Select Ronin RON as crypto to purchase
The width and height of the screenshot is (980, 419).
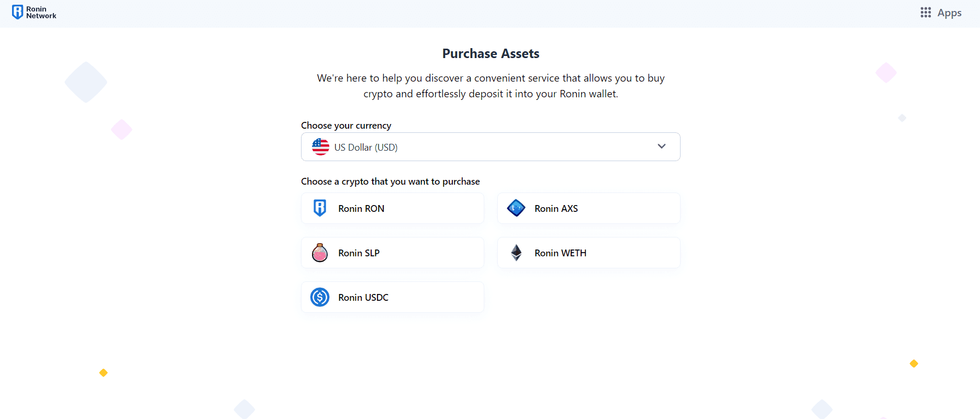[392, 208]
